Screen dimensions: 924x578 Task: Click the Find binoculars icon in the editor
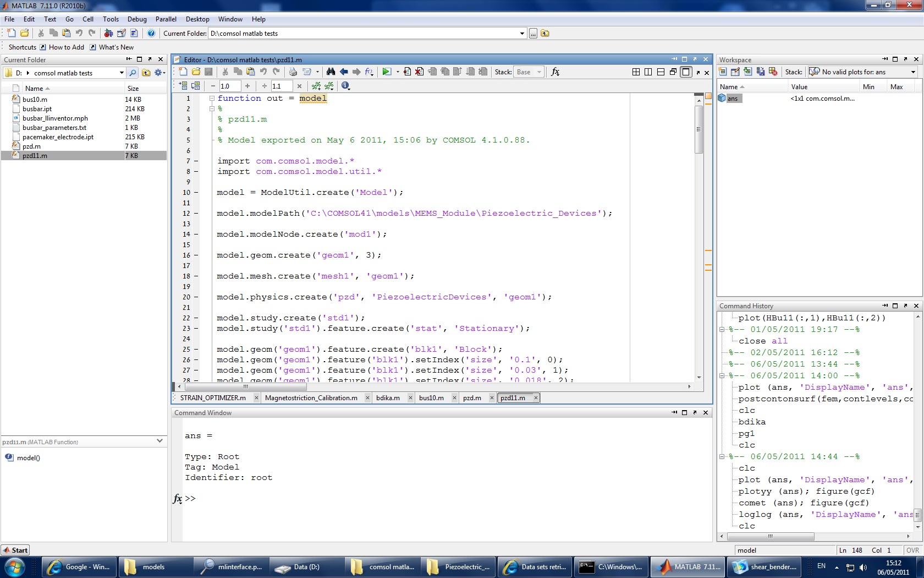tap(331, 72)
